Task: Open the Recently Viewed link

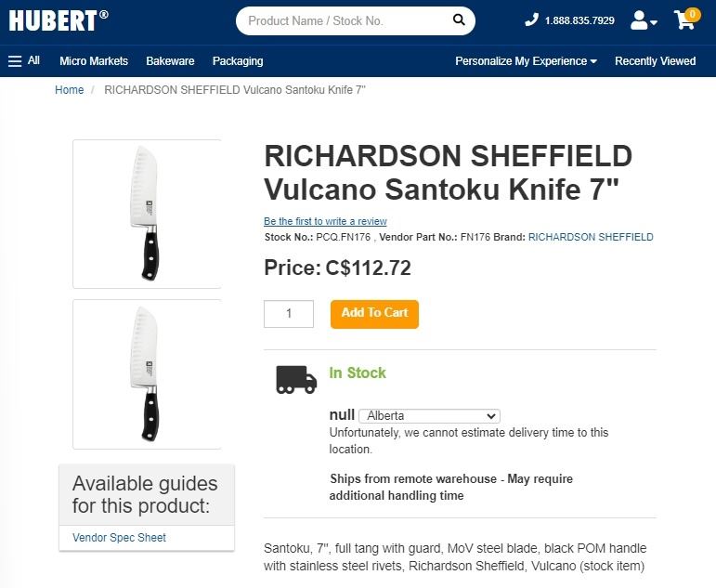Action: 655,61
